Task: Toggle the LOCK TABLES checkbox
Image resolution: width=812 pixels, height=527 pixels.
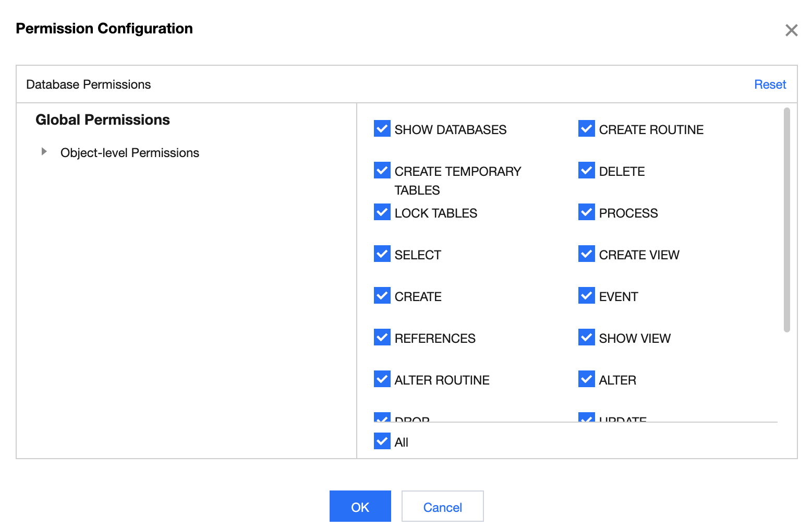Action: tap(382, 212)
